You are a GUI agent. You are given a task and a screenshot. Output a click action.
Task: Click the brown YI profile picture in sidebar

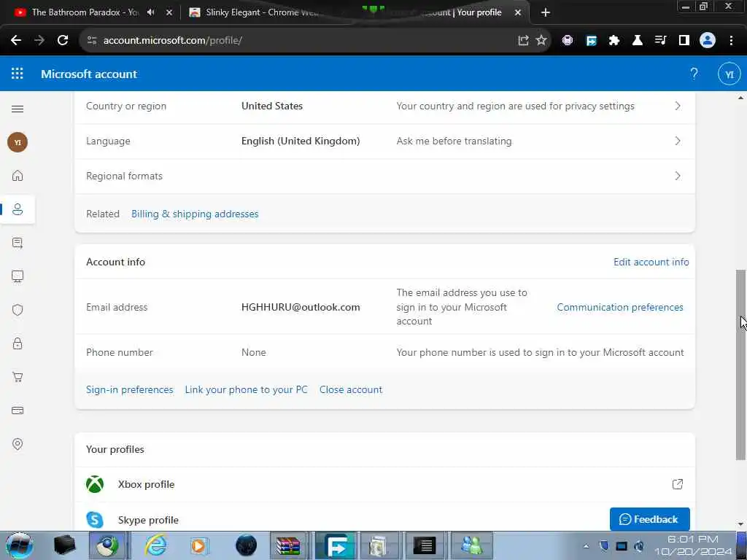[18, 142]
